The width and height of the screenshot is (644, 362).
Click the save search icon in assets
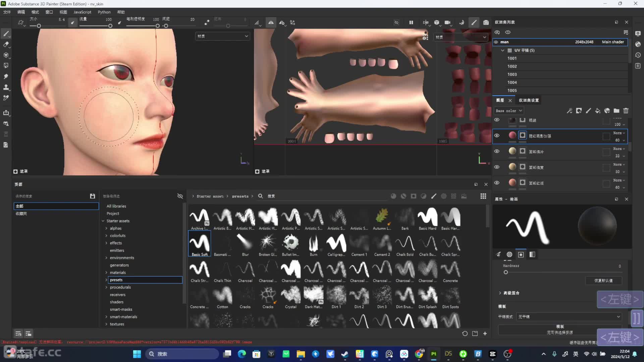93,196
